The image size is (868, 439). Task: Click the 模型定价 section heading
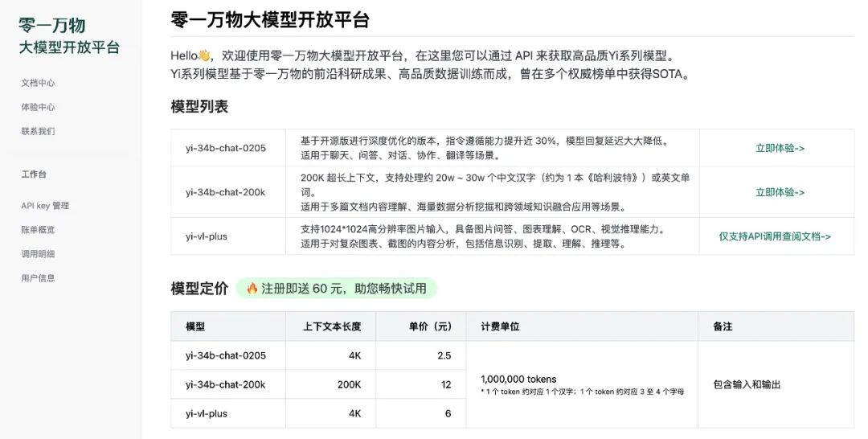click(x=199, y=289)
